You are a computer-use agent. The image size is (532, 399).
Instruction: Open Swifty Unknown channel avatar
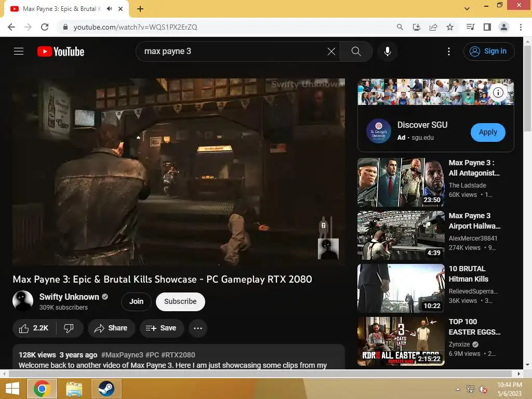coord(23,301)
